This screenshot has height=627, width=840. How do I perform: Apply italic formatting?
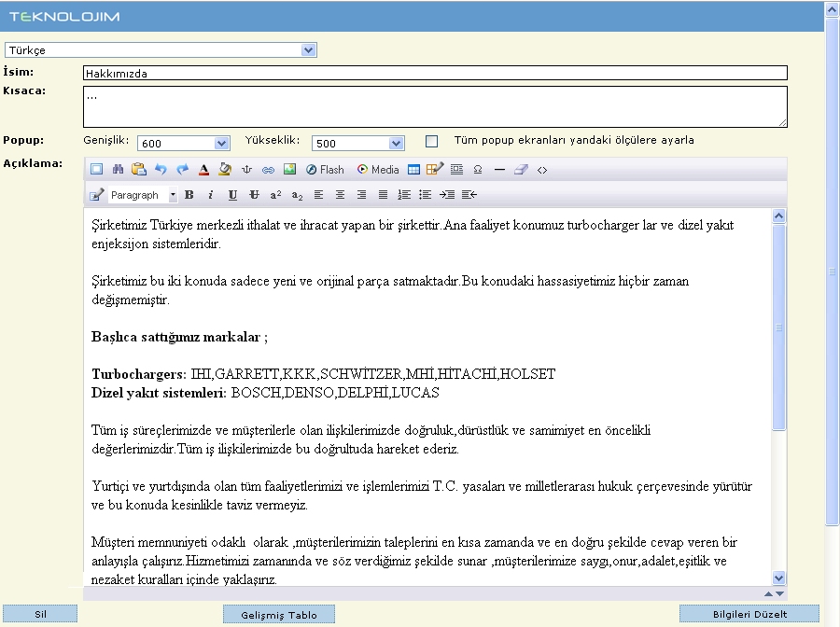(x=211, y=195)
